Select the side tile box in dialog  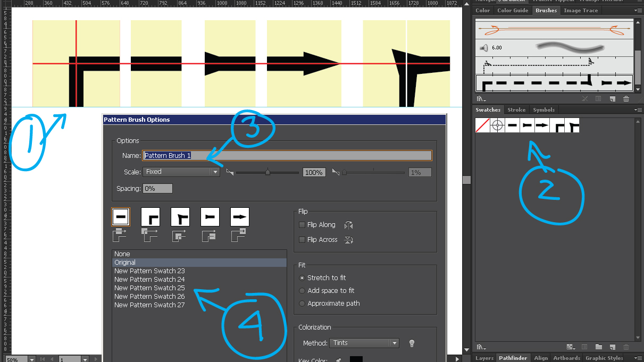(121, 216)
